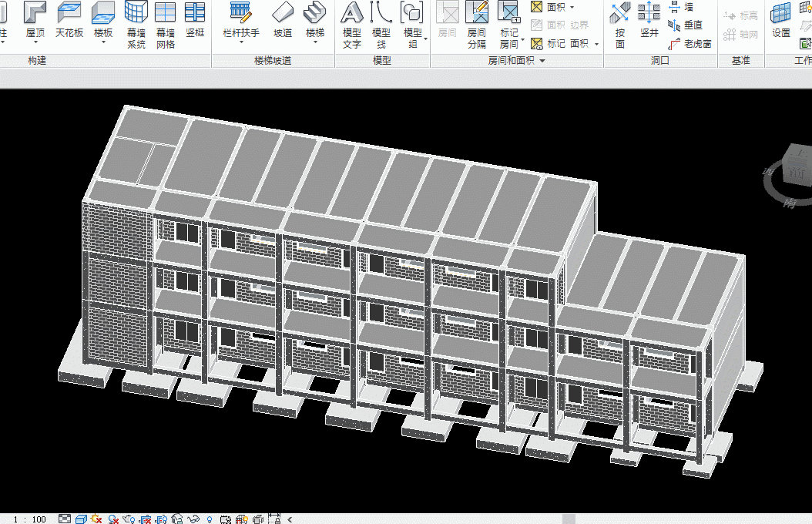This screenshot has width=812, height=524.
Task: Click the 墙 wall opening tool
Action: (x=681, y=7)
